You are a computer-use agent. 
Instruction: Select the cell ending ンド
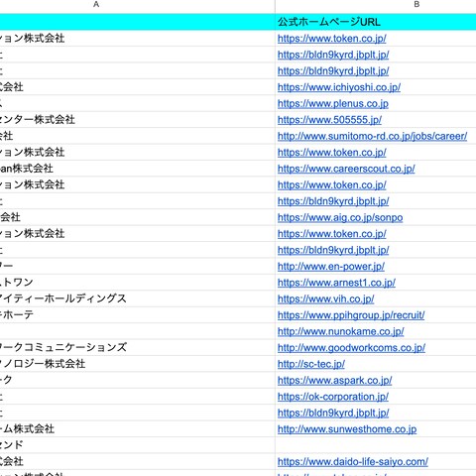point(137,445)
